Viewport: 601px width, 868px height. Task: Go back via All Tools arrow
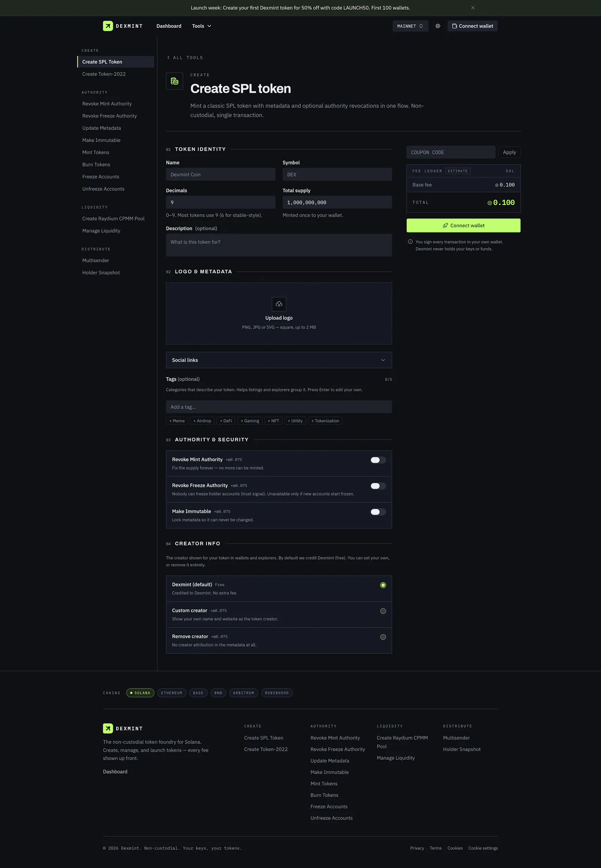point(185,57)
